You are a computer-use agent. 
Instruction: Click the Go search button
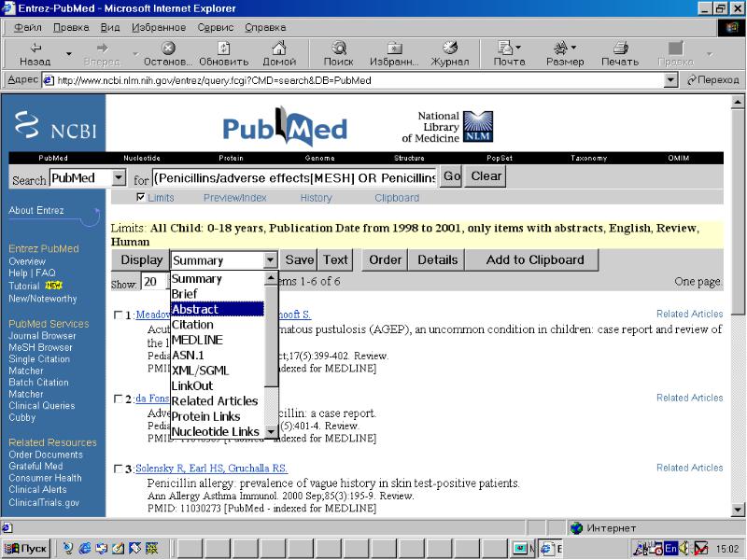451,176
